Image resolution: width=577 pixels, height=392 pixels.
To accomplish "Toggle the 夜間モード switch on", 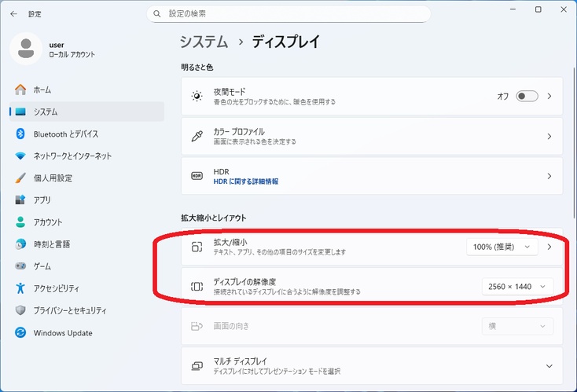I will (x=527, y=96).
